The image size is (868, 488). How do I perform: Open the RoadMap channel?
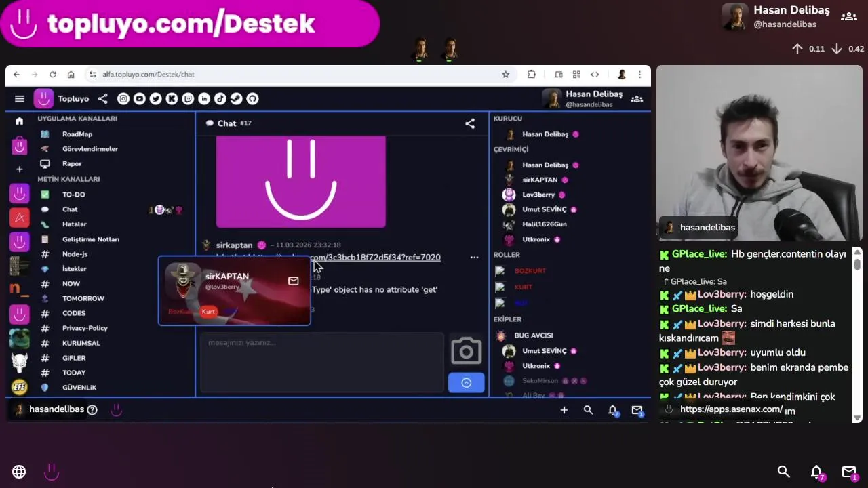[77, 134]
